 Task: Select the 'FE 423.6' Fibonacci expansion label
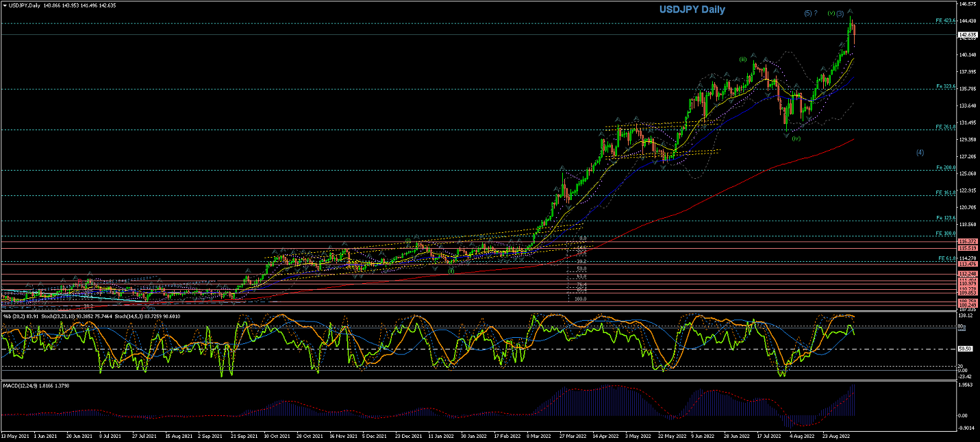(945, 21)
